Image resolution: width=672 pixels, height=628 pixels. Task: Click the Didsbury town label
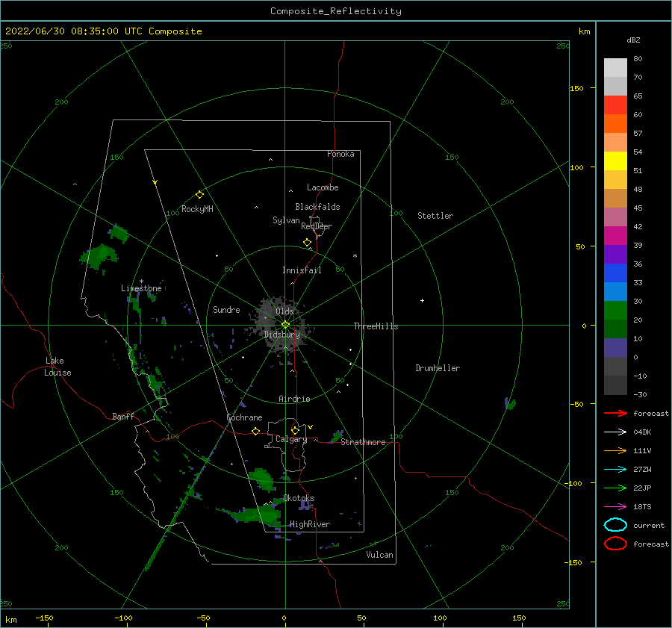pos(282,335)
